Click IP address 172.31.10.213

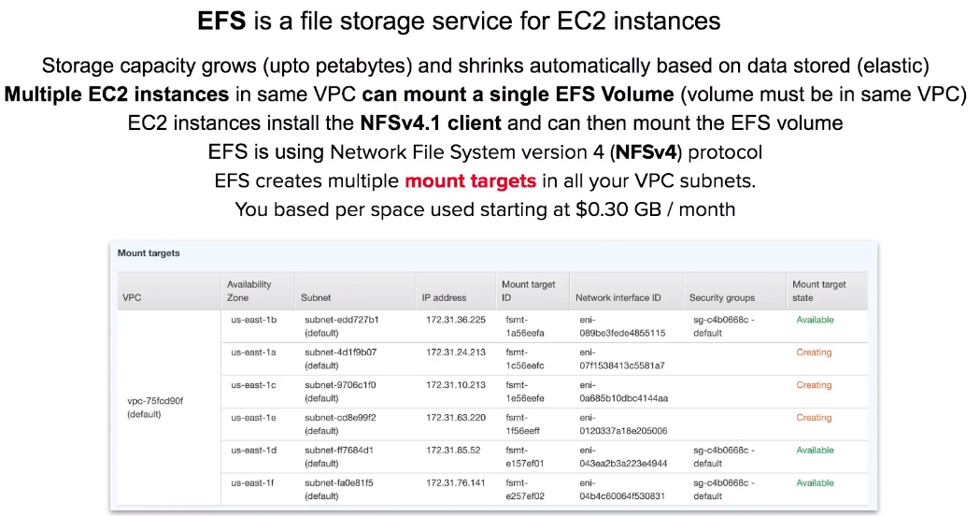click(456, 384)
